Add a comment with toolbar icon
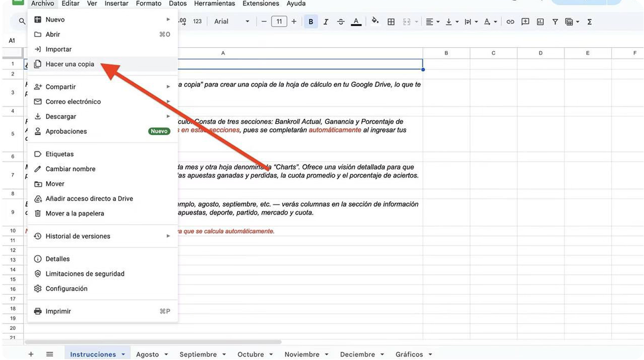 point(525,22)
